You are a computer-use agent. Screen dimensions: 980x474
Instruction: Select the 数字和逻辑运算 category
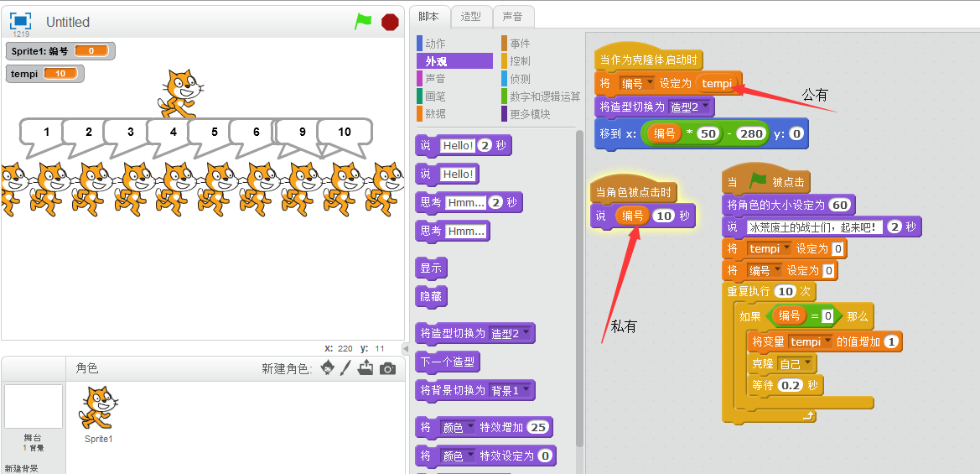pyautogui.click(x=545, y=96)
